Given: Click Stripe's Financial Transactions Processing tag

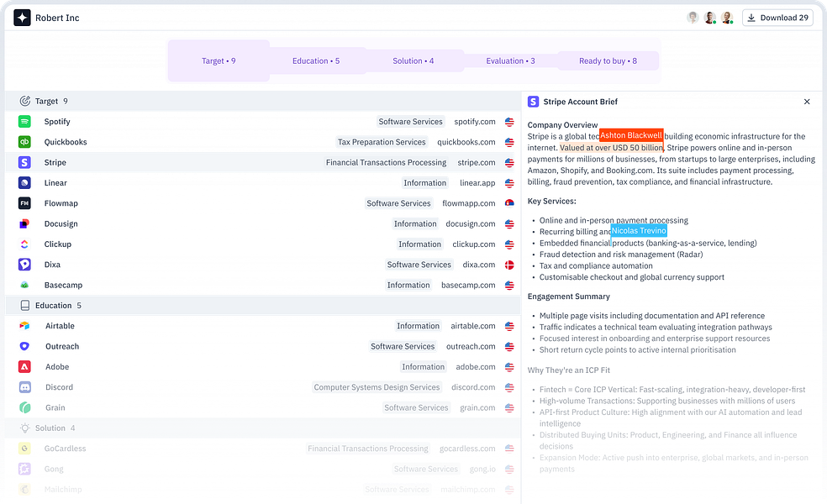Looking at the screenshot, I should tap(386, 162).
